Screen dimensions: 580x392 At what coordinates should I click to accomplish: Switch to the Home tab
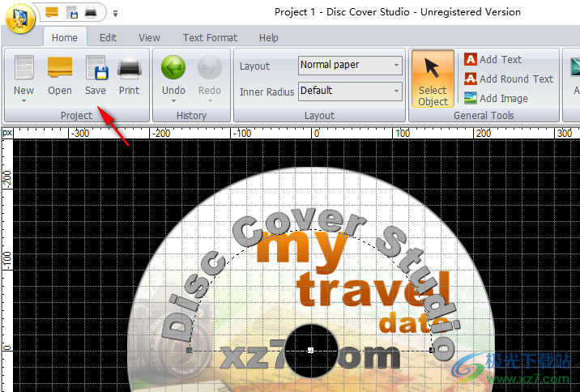(65, 38)
